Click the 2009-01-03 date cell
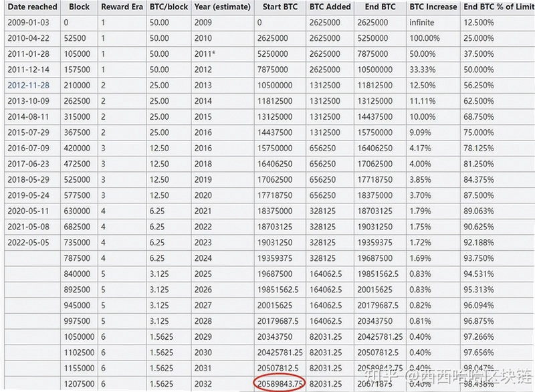This screenshot has width=535, height=392. coord(28,23)
